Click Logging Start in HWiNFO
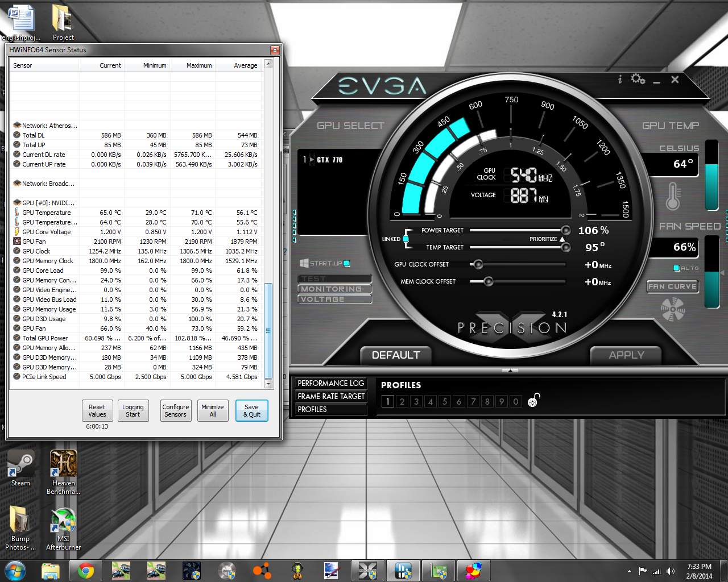Image resolution: width=728 pixels, height=582 pixels. pos(133,410)
